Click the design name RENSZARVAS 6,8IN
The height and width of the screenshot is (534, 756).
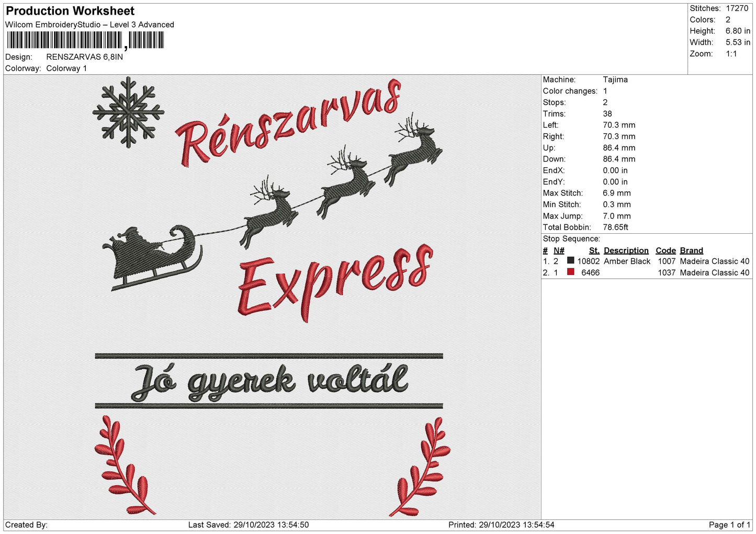(85, 57)
